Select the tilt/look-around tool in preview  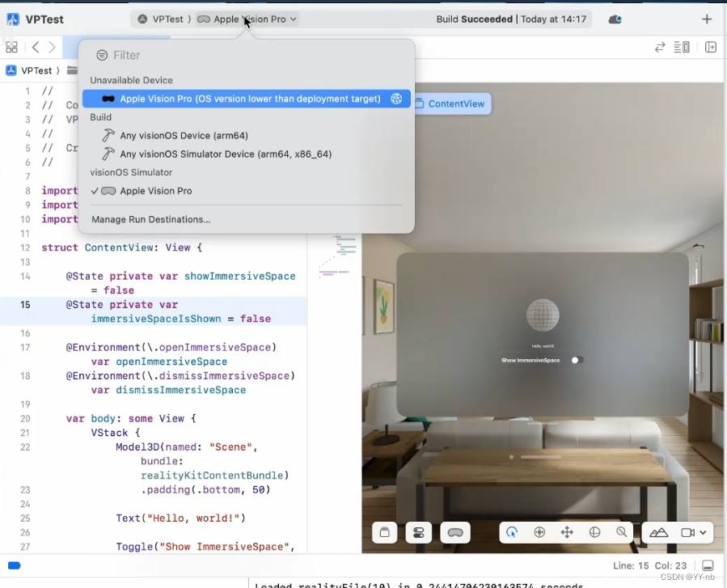[x=539, y=532]
